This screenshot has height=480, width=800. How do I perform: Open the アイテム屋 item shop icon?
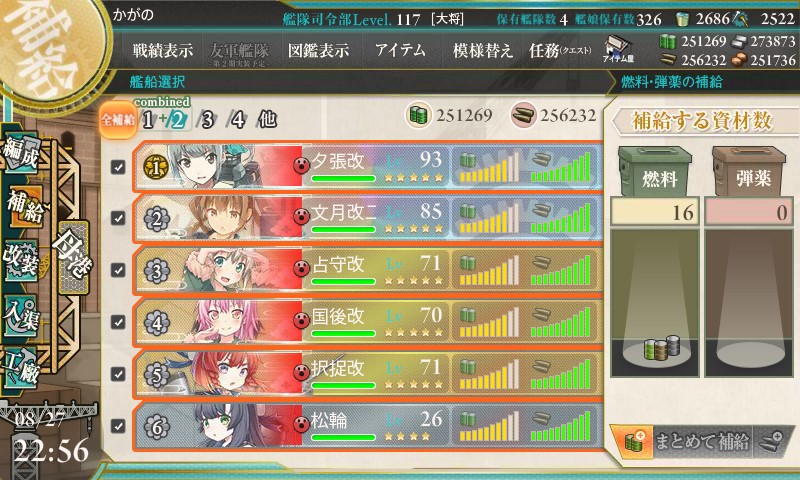coord(618,49)
